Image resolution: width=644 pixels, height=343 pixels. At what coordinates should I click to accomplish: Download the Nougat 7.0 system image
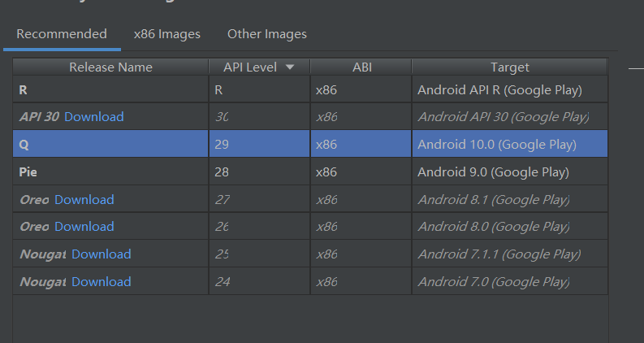click(101, 282)
